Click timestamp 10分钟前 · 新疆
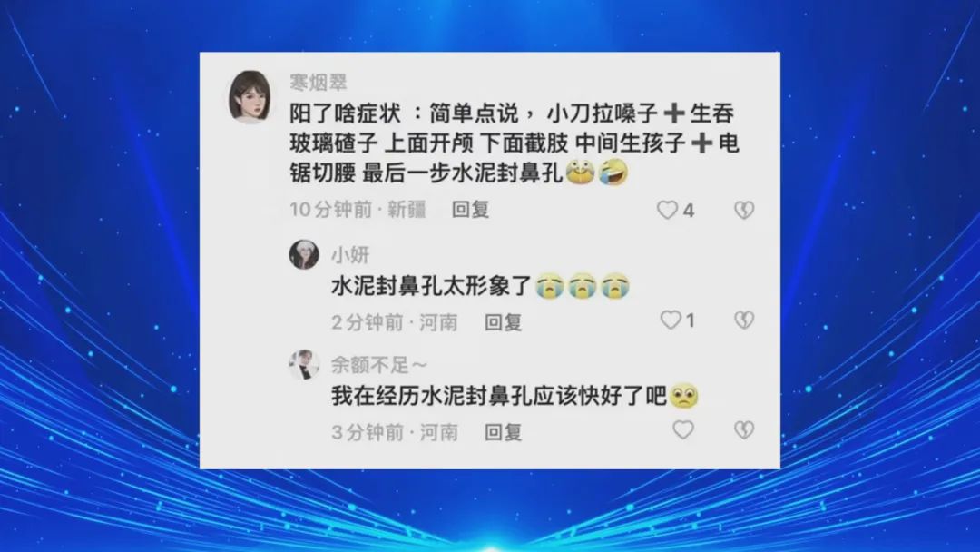The width and height of the screenshot is (980, 552). pos(358,210)
